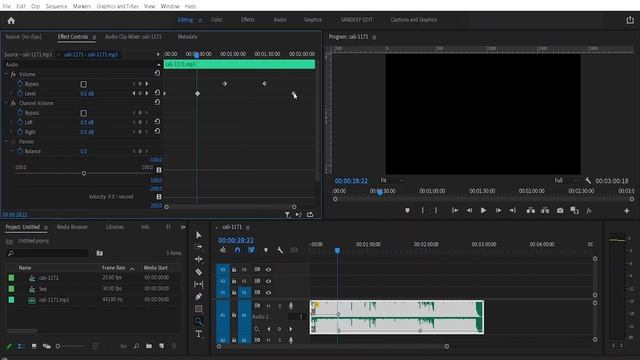640x360 pixels.
Task: Click Go to Out point button
Action: coord(512,211)
